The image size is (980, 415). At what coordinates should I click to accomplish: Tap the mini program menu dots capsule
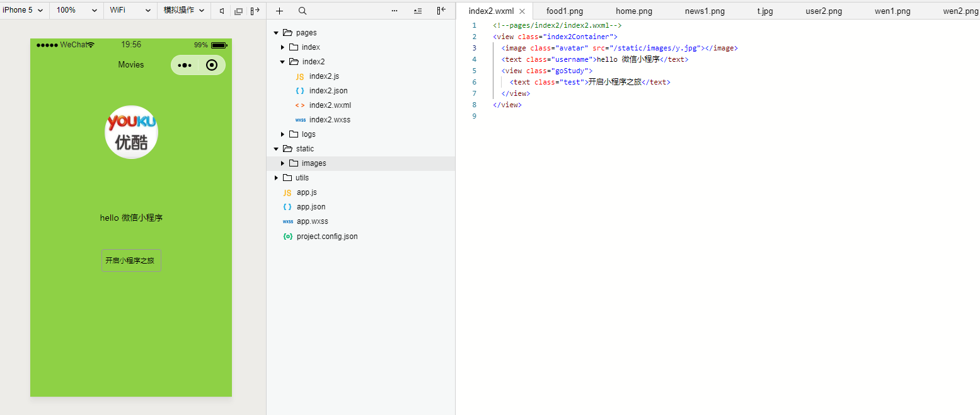[x=184, y=65]
